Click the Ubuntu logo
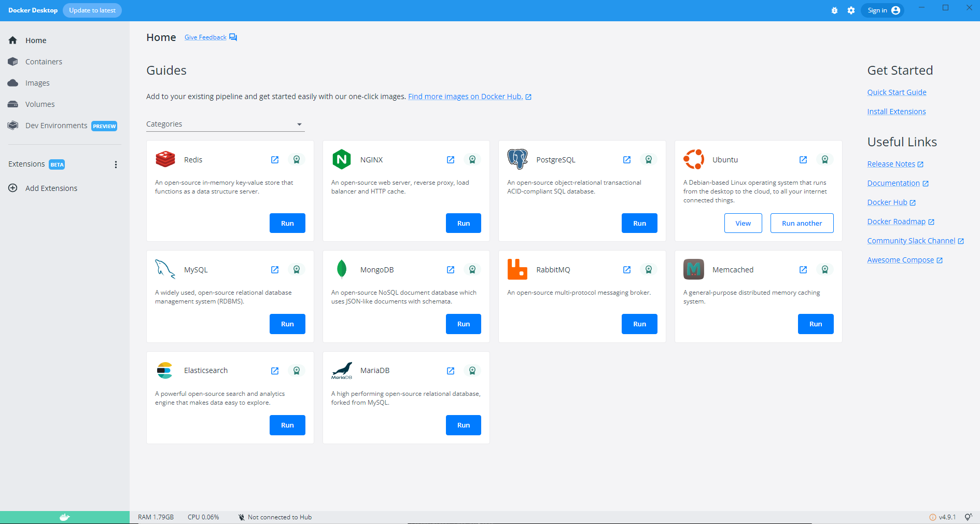The image size is (980, 524). (694, 159)
